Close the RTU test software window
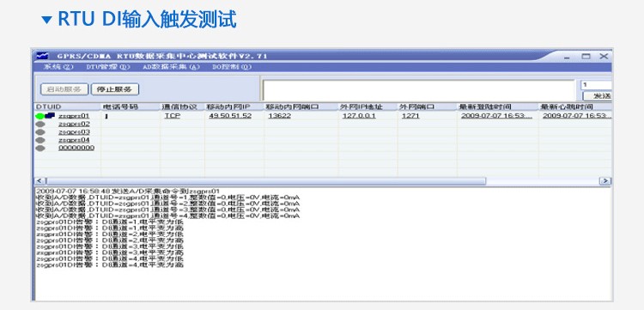The width and height of the screenshot is (644, 310). click(x=604, y=57)
